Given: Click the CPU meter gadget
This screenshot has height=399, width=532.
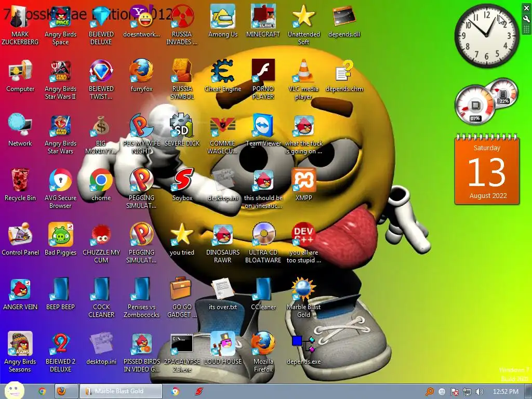Looking at the screenshot, I should point(475,104).
